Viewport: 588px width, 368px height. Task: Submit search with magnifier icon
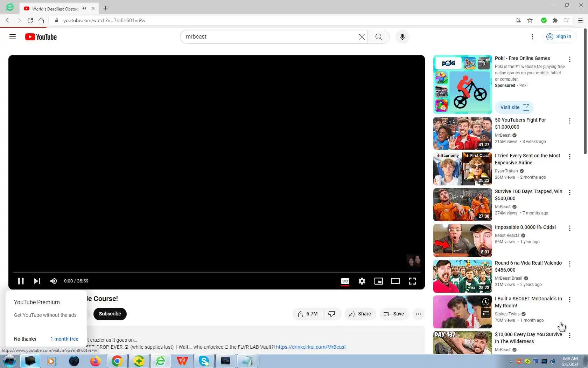(379, 37)
